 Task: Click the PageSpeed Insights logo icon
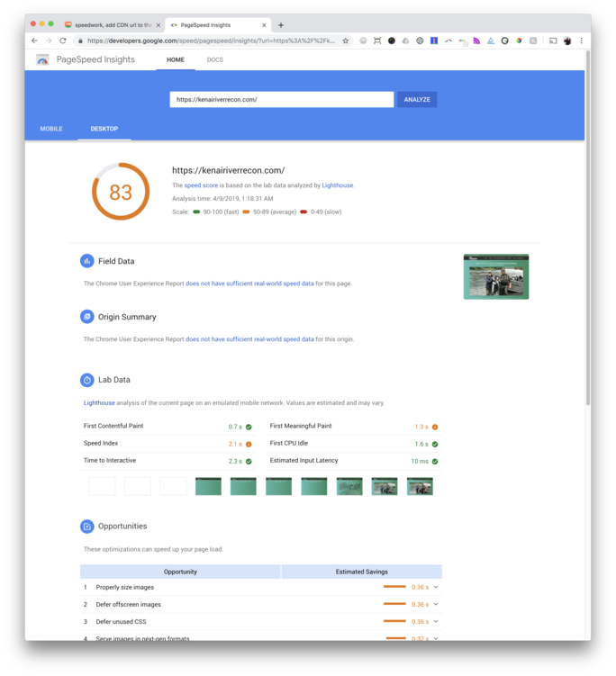tap(42, 59)
